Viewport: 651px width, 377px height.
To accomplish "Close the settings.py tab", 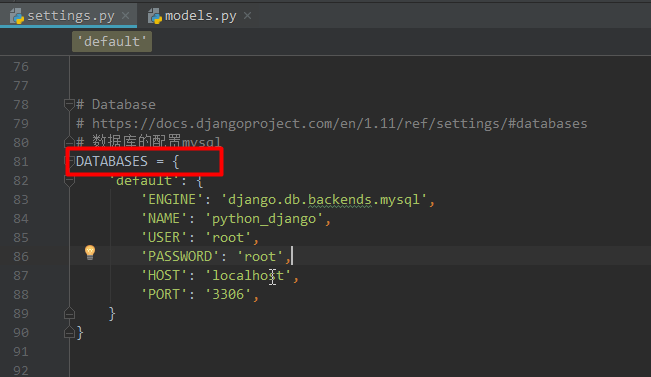I will coord(125,16).
